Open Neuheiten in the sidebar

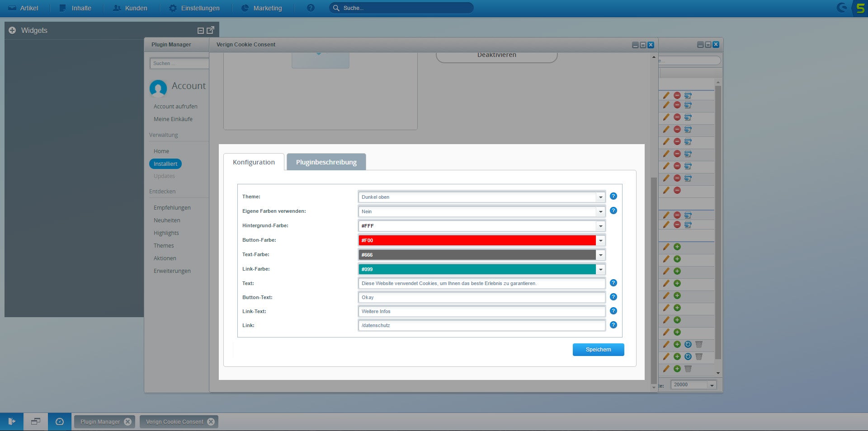(167, 220)
